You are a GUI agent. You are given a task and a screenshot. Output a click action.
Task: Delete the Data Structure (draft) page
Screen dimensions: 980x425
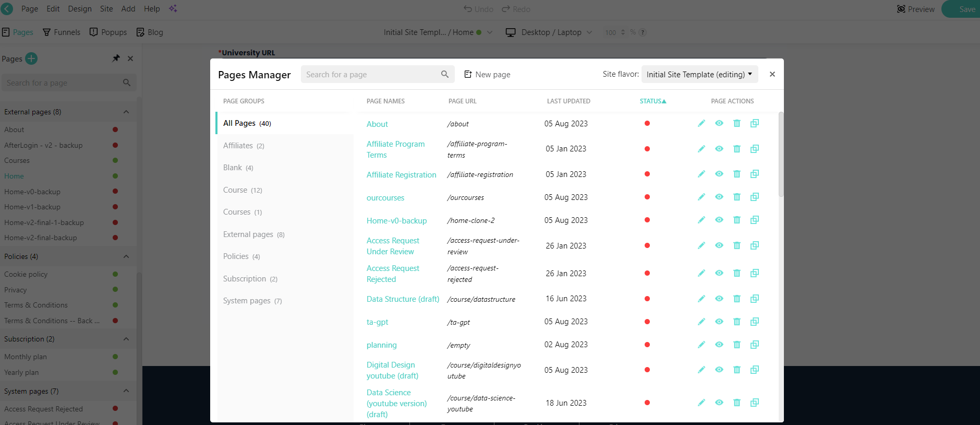pos(737,299)
